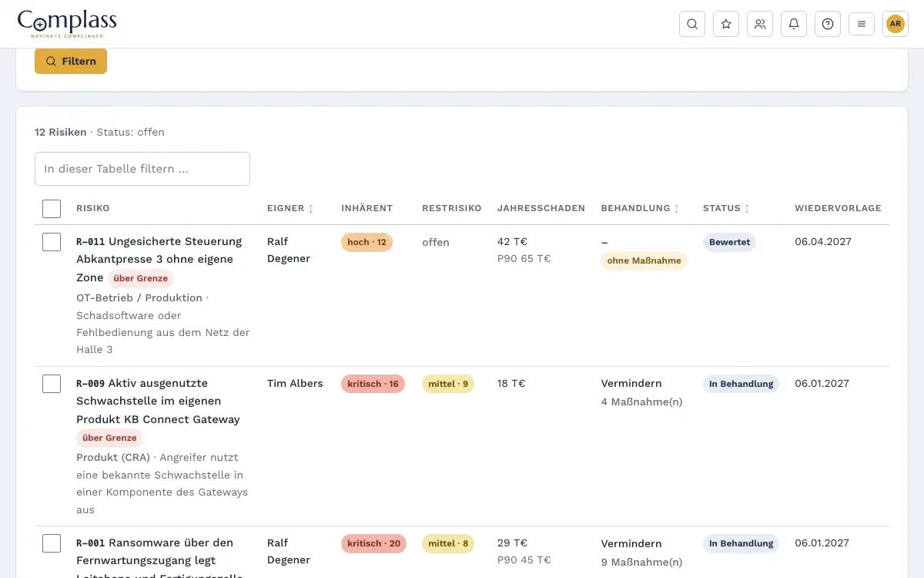Open the users group icon
Image resolution: width=924 pixels, height=578 pixels.
pyautogui.click(x=760, y=24)
